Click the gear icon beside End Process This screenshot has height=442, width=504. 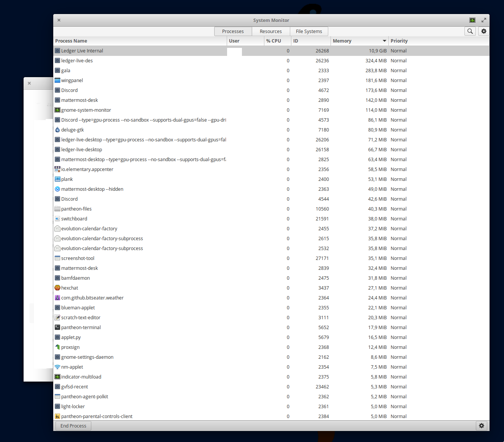(482, 426)
